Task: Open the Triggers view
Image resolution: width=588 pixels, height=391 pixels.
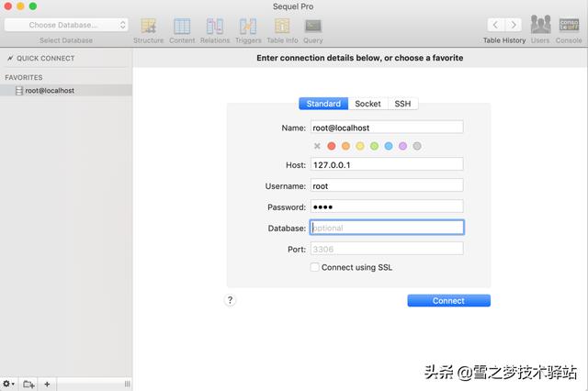Action: point(248,30)
